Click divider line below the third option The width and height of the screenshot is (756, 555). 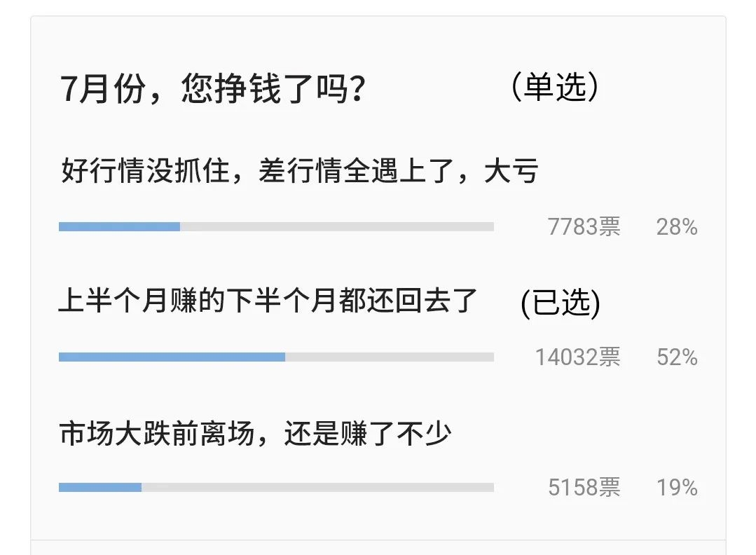(378, 540)
